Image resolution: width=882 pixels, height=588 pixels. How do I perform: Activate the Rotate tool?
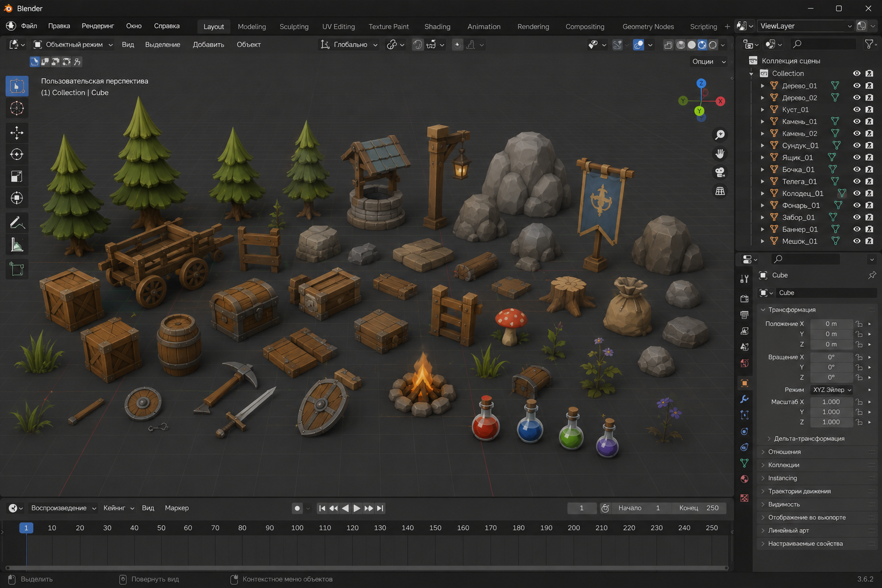17,154
